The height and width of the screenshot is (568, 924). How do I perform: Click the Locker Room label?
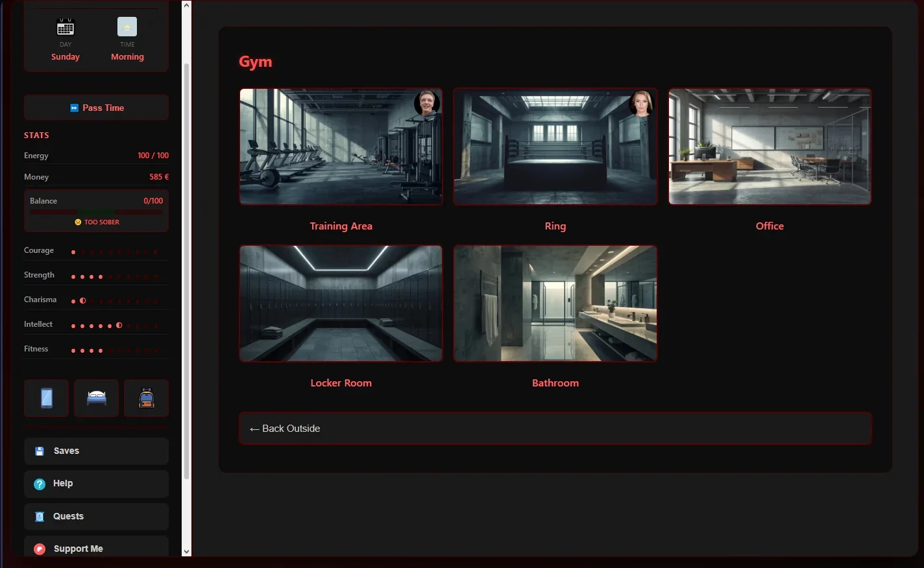[341, 383]
